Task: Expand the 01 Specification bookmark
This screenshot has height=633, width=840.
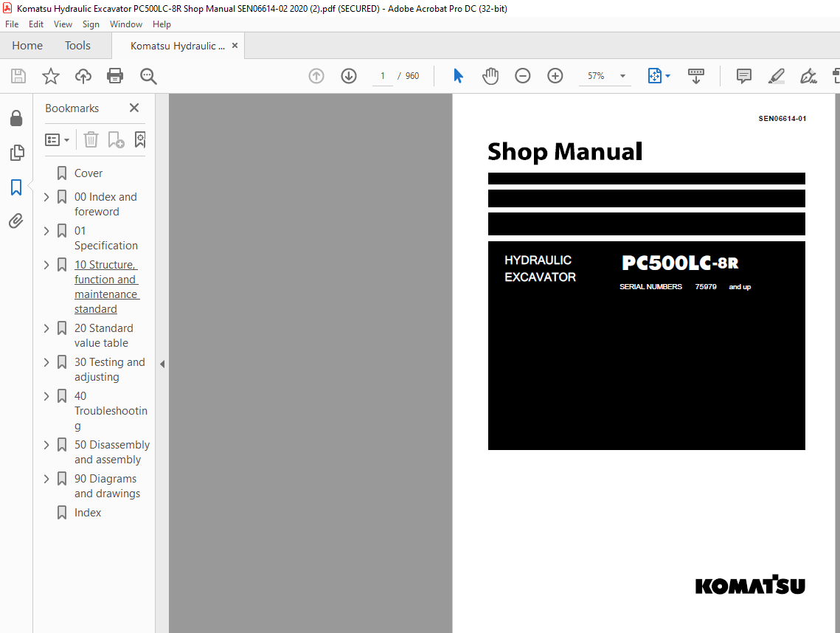Action: 46,231
